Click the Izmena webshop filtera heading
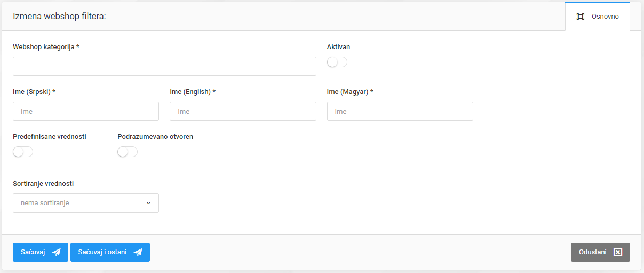The width and height of the screenshot is (644, 273). 59,17
